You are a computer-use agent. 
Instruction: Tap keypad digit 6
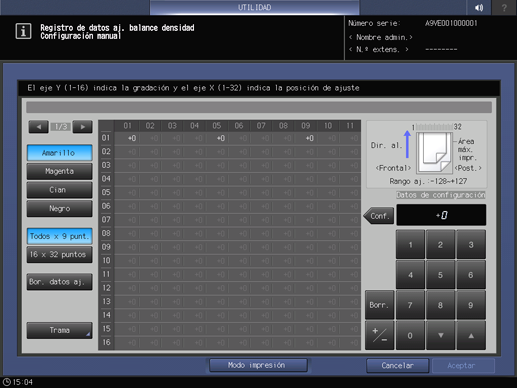(x=471, y=275)
